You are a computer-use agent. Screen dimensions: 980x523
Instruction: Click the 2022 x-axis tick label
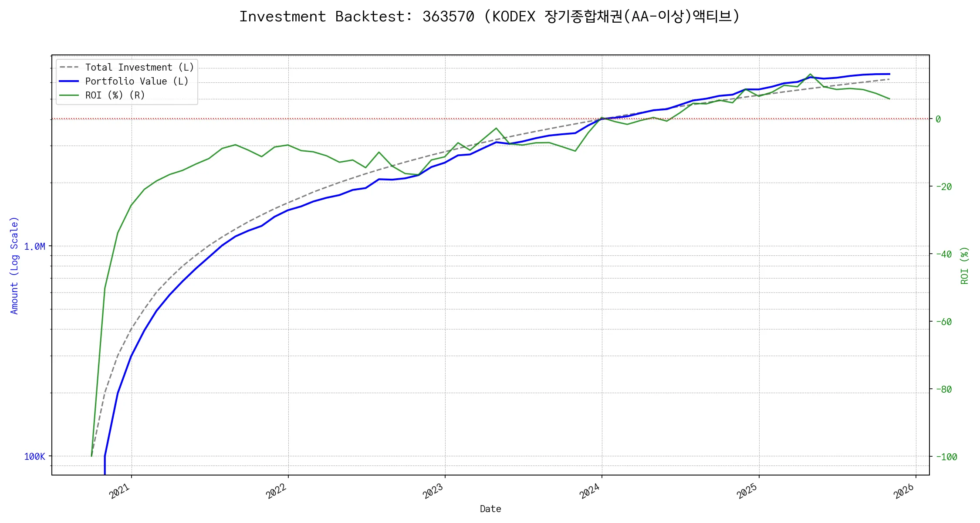(x=277, y=491)
